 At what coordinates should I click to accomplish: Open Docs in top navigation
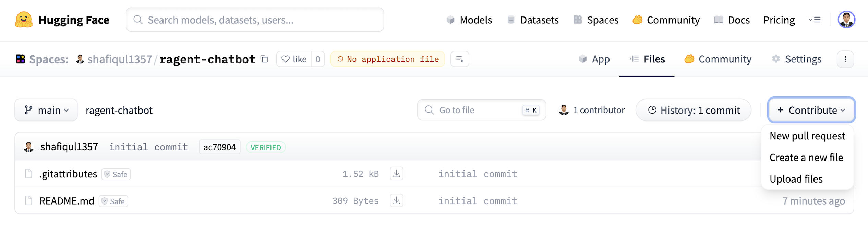[732, 20]
